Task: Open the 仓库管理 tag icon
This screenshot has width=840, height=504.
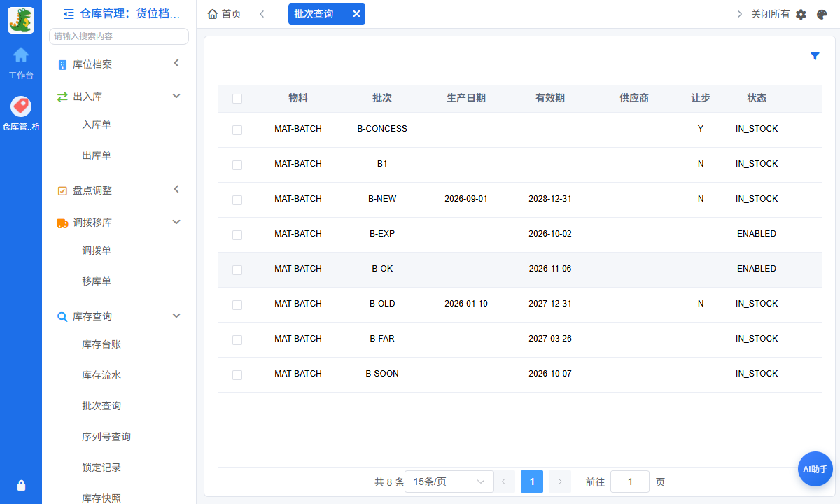Action: 21,106
